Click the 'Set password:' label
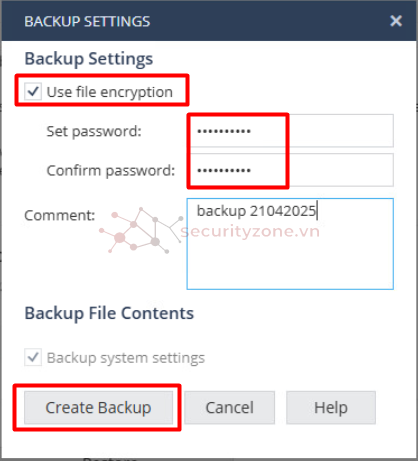Image resolution: width=418 pixels, height=461 pixels. click(x=94, y=131)
